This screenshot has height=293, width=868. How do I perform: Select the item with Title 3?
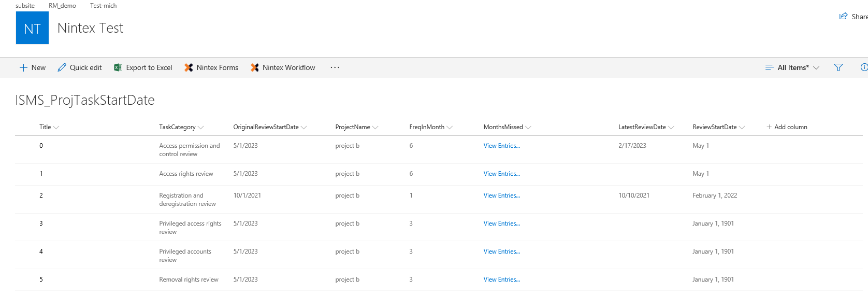(x=41, y=224)
